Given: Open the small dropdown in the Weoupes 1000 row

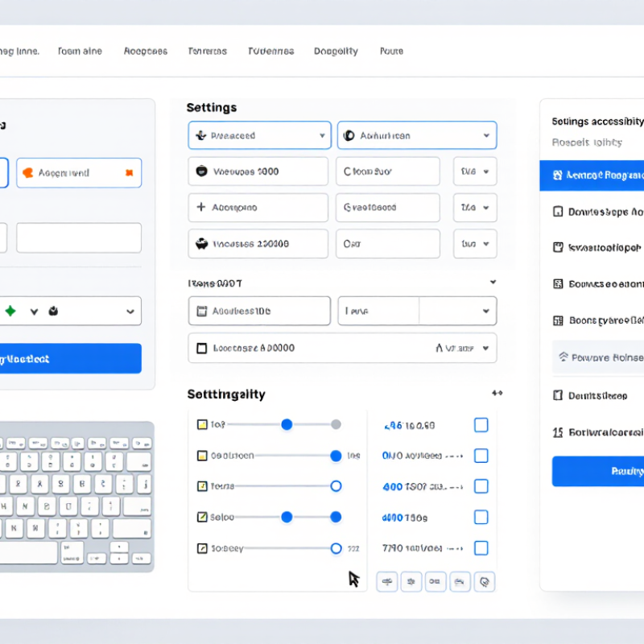Looking at the screenshot, I should pos(475,171).
